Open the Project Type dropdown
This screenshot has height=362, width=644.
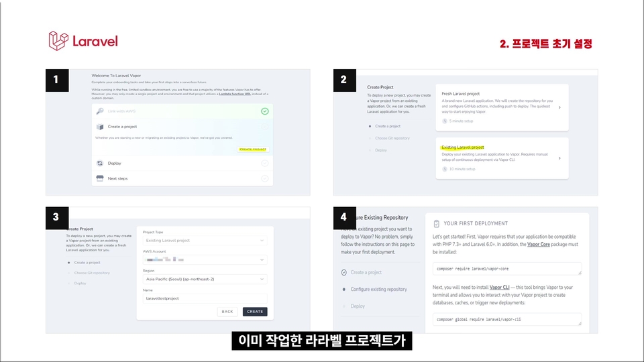[x=205, y=241]
